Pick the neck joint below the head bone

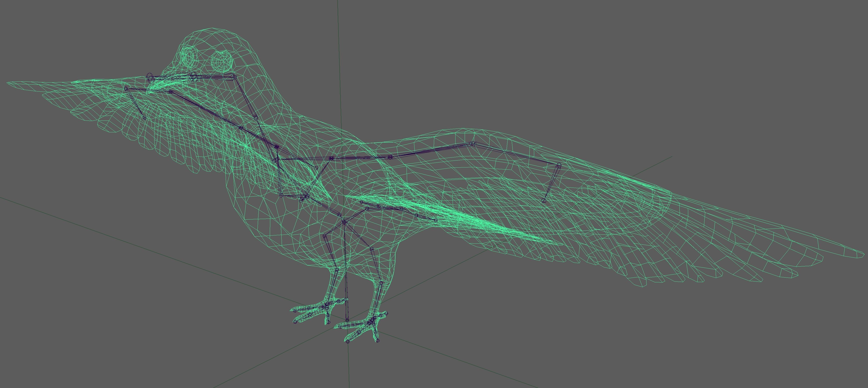click(255, 117)
